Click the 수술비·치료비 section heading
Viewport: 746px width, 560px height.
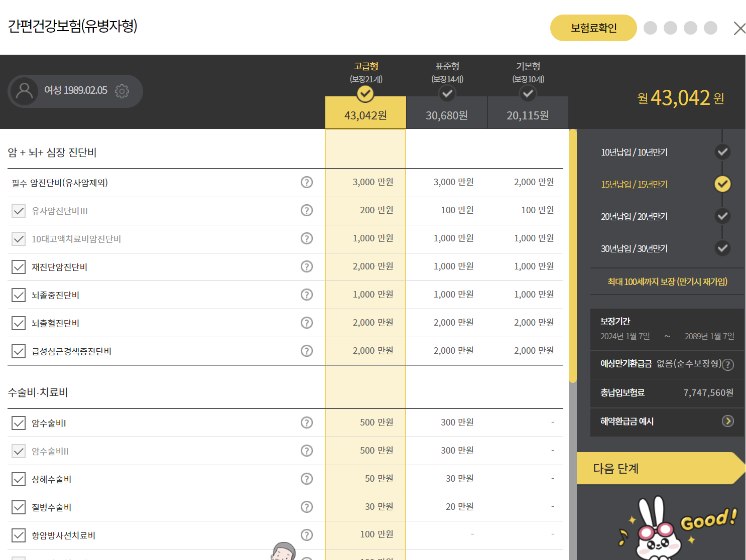(38, 392)
